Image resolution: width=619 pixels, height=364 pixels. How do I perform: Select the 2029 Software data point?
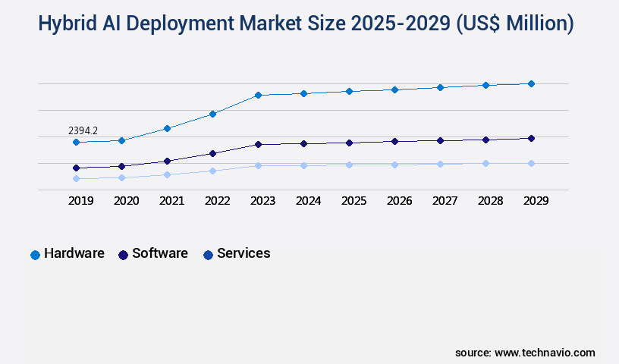pos(531,138)
